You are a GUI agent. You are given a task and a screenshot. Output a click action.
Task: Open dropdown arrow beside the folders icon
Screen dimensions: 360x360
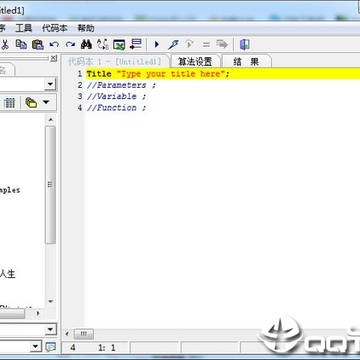coord(46,102)
